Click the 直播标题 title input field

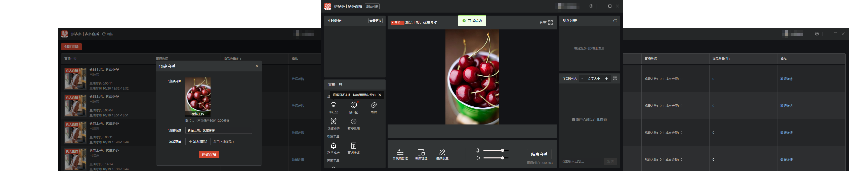(218, 130)
